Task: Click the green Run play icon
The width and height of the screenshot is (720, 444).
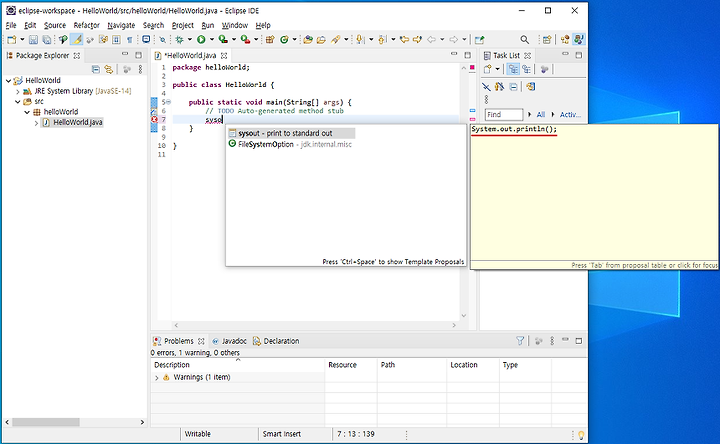Action: (x=201, y=40)
